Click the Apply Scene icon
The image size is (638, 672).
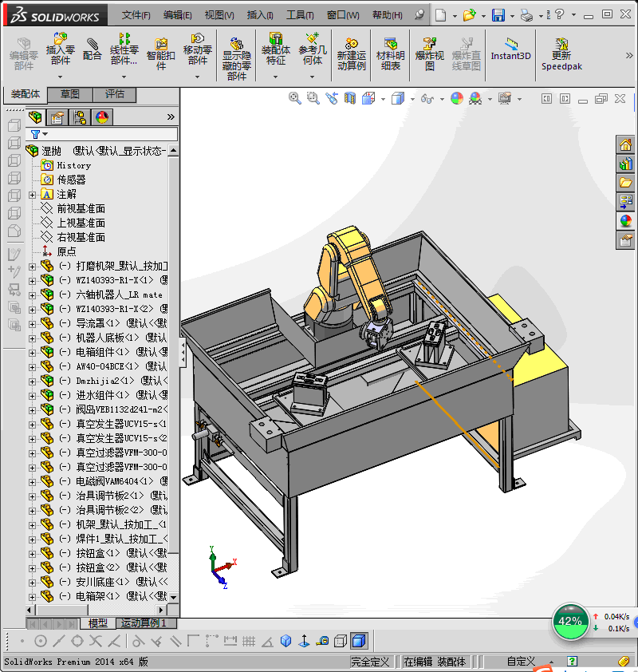tap(475, 99)
